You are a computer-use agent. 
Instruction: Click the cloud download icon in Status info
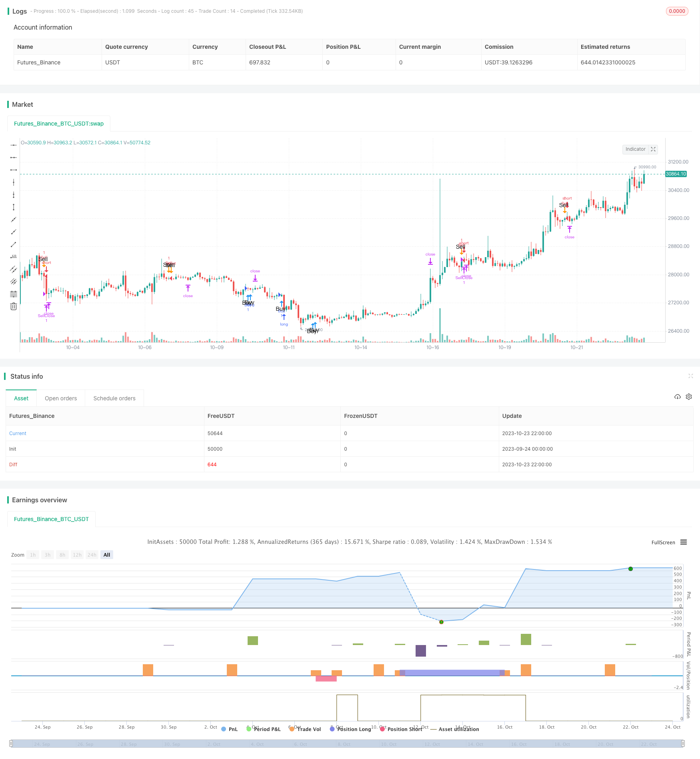(677, 397)
